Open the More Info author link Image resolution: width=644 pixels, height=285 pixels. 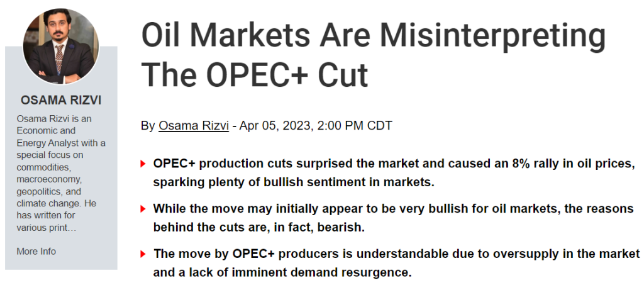(x=36, y=251)
